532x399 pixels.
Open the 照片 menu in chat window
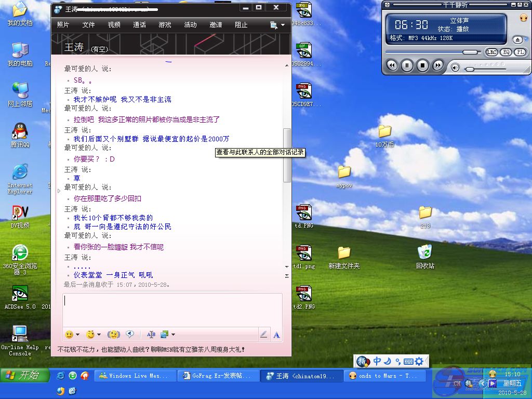[63, 25]
